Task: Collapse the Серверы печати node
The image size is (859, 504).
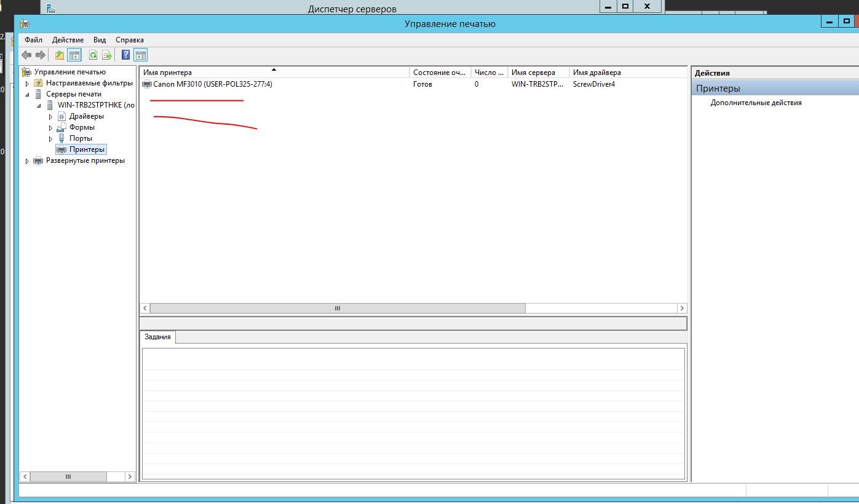Action: coord(27,94)
